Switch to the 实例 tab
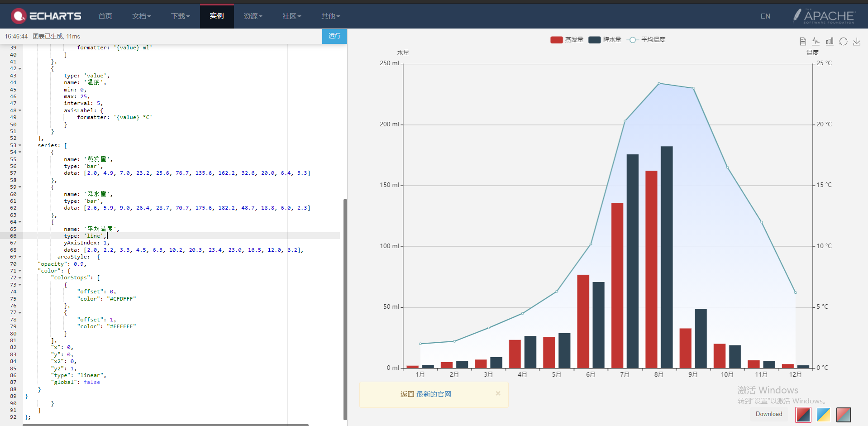868x426 pixels. (x=217, y=16)
